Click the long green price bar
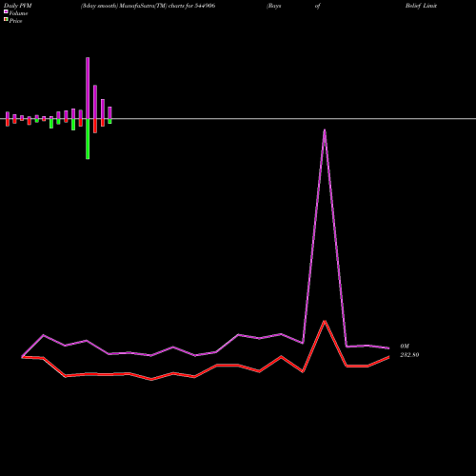 click(88, 139)
